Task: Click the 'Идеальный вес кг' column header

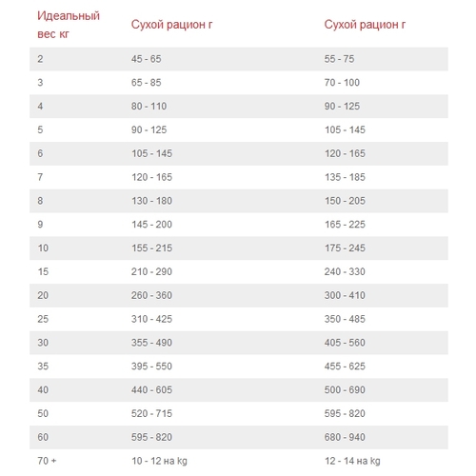Action: coord(69,25)
